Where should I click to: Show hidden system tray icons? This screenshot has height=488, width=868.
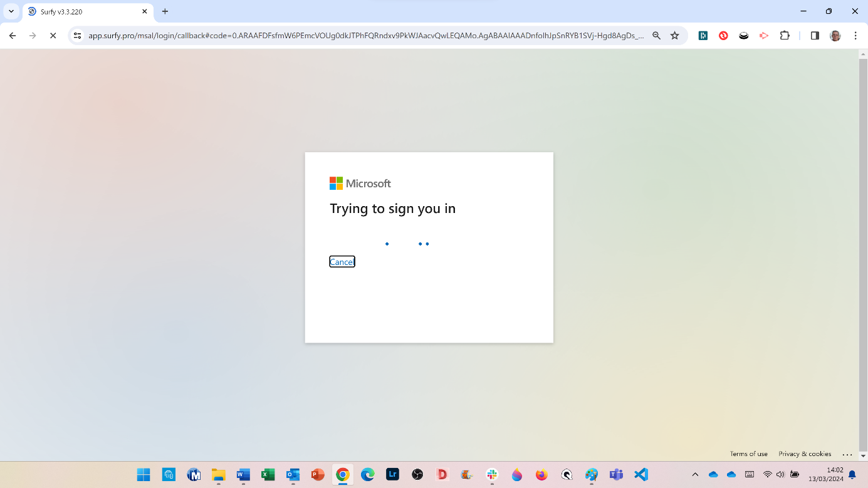point(695,474)
